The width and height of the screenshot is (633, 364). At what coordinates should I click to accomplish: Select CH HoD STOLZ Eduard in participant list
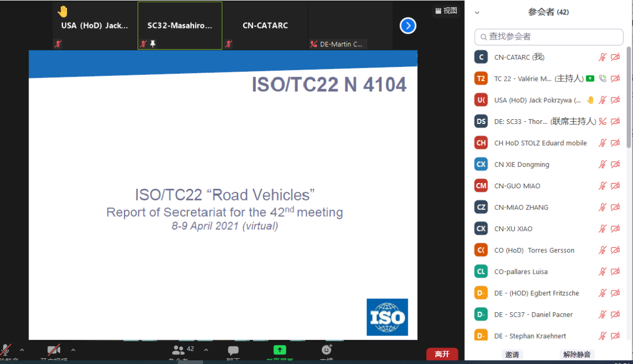[540, 143]
